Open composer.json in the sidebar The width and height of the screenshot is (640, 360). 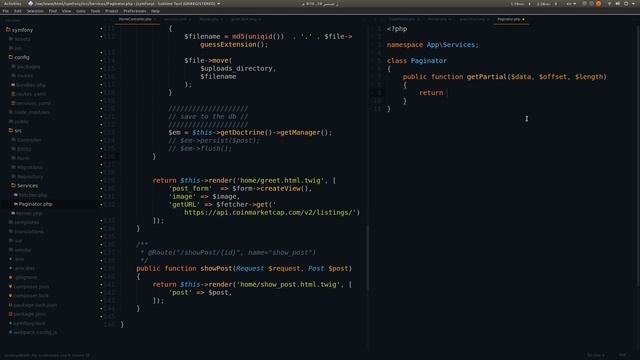[31, 287]
